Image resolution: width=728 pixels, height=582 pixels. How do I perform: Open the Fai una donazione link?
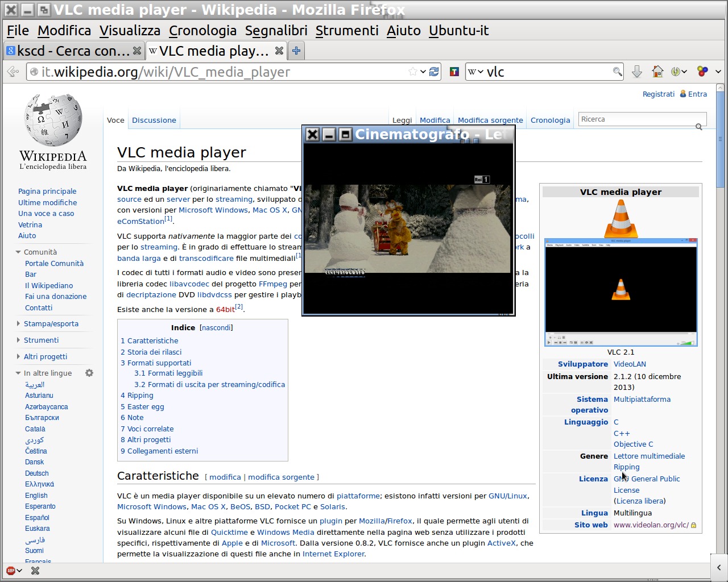pyautogui.click(x=56, y=297)
